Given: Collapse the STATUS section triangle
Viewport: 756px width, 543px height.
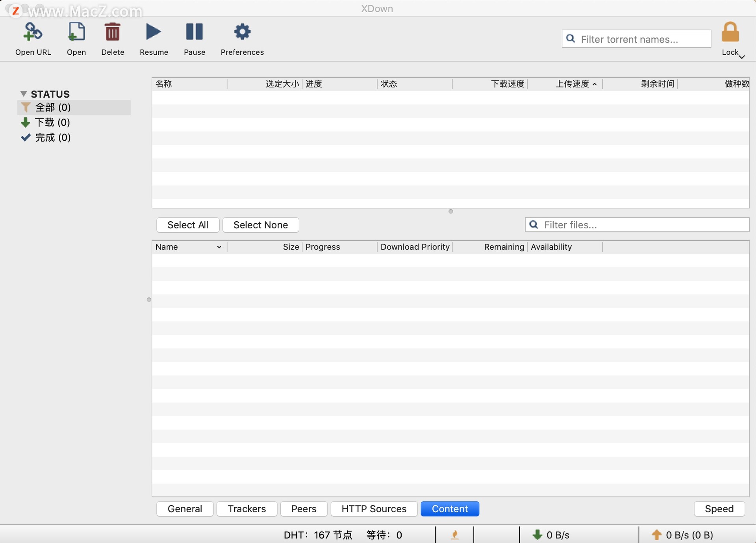Looking at the screenshot, I should click(x=24, y=94).
